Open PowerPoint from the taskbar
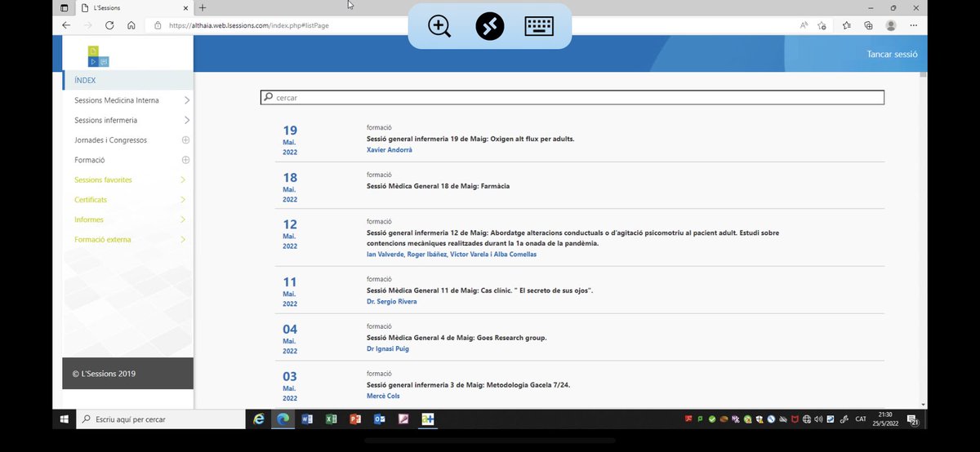Screen dimensions: 980x452 pyautogui.click(x=355, y=419)
